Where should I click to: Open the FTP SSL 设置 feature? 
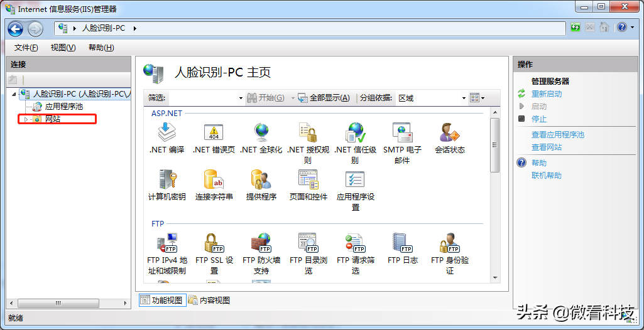coord(214,253)
